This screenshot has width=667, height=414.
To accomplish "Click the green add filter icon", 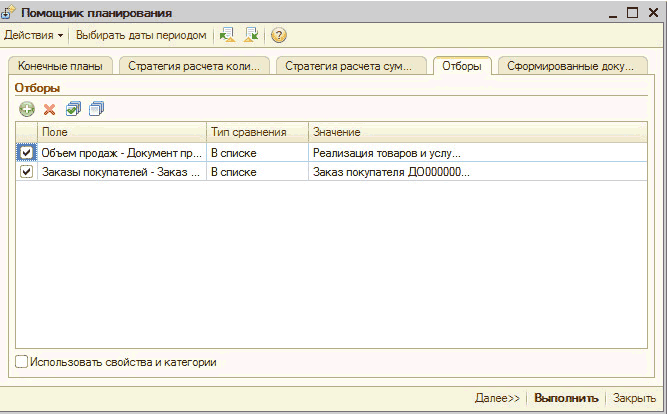I will point(26,109).
